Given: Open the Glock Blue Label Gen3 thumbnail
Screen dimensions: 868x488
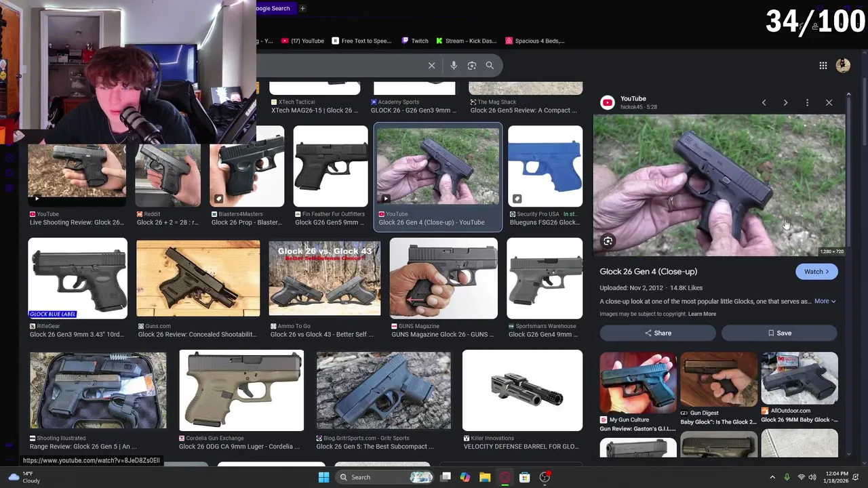Looking at the screenshot, I should click(77, 279).
